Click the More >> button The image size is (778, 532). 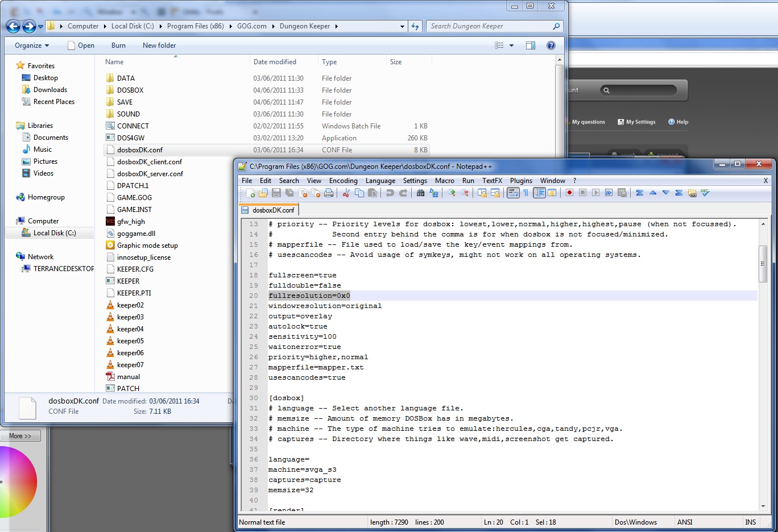(x=20, y=436)
